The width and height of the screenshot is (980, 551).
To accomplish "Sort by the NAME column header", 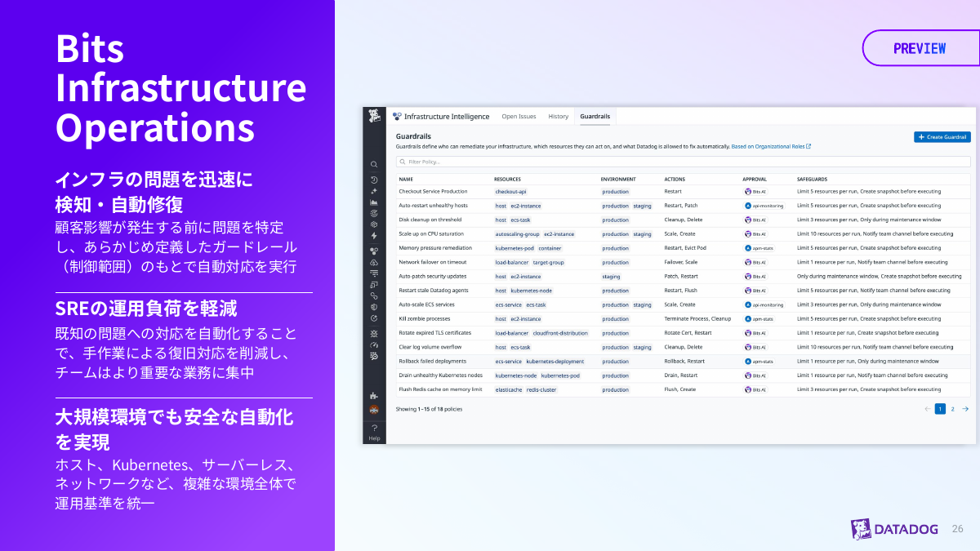I will pyautogui.click(x=406, y=179).
